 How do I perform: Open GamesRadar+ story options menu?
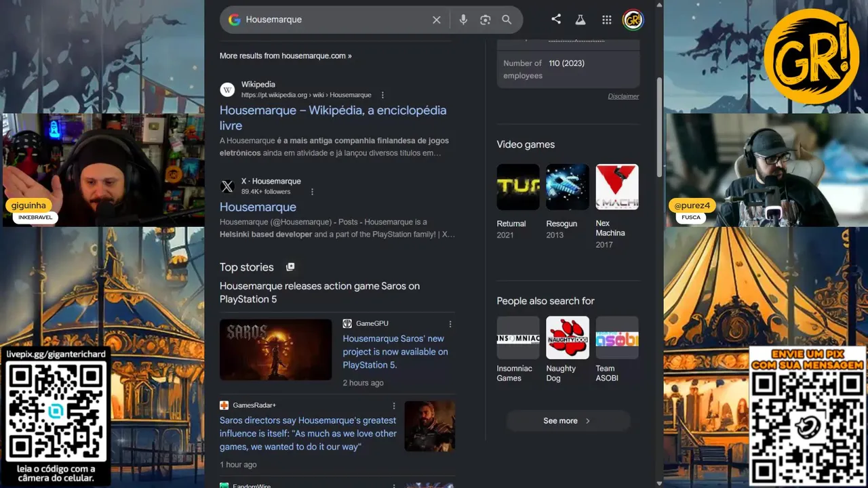[x=393, y=406]
